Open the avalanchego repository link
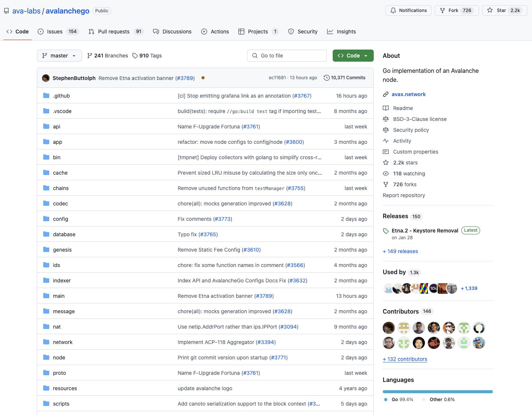This screenshot has width=532, height=415. click(x=67, y=11)
